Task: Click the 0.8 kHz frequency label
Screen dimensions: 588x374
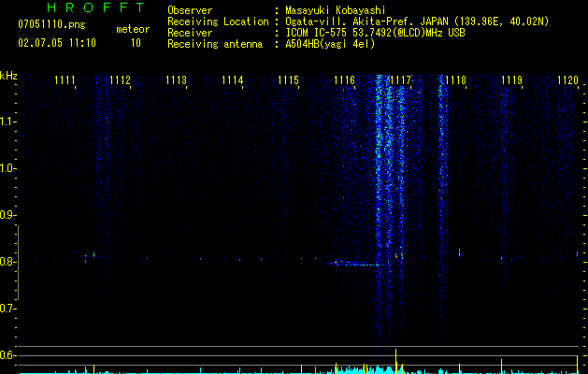Action: pos(7,262)
